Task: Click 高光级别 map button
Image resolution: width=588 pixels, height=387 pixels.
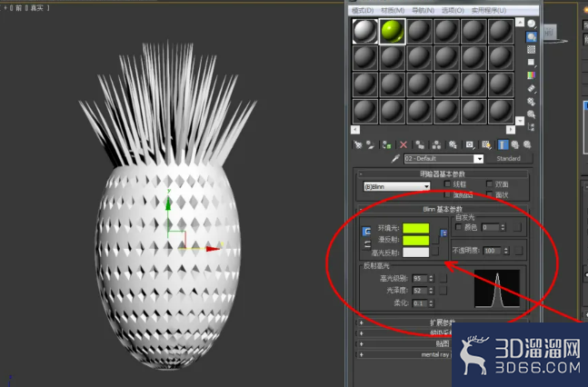Action: (x=443, y=278)
